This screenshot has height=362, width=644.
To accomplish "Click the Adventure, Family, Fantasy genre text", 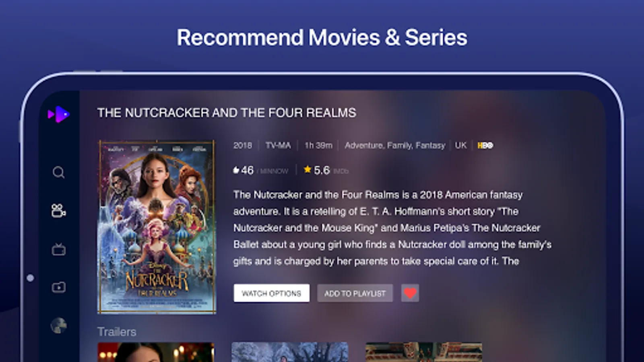I will pos(395,145).
